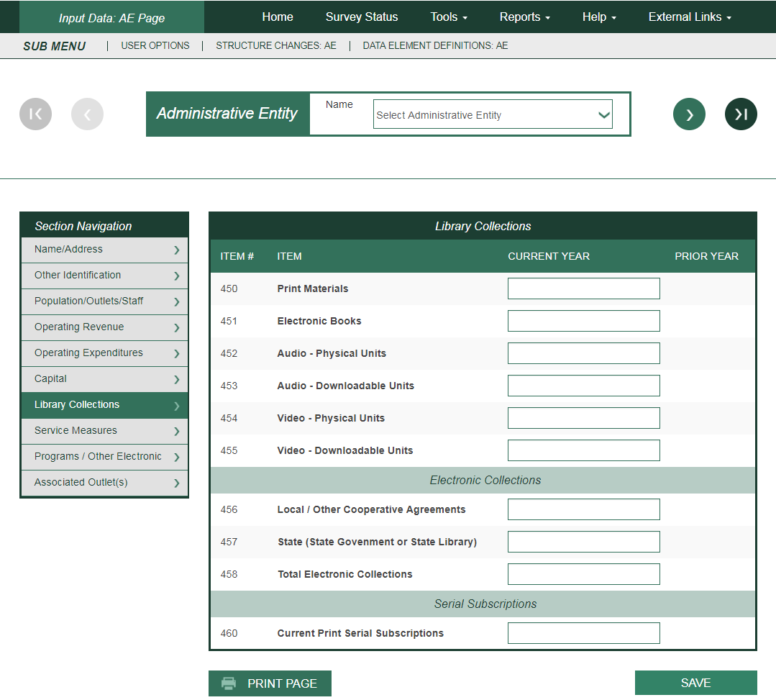Focus the Total Electronic Collections input
776x700 pixels.
583,574
